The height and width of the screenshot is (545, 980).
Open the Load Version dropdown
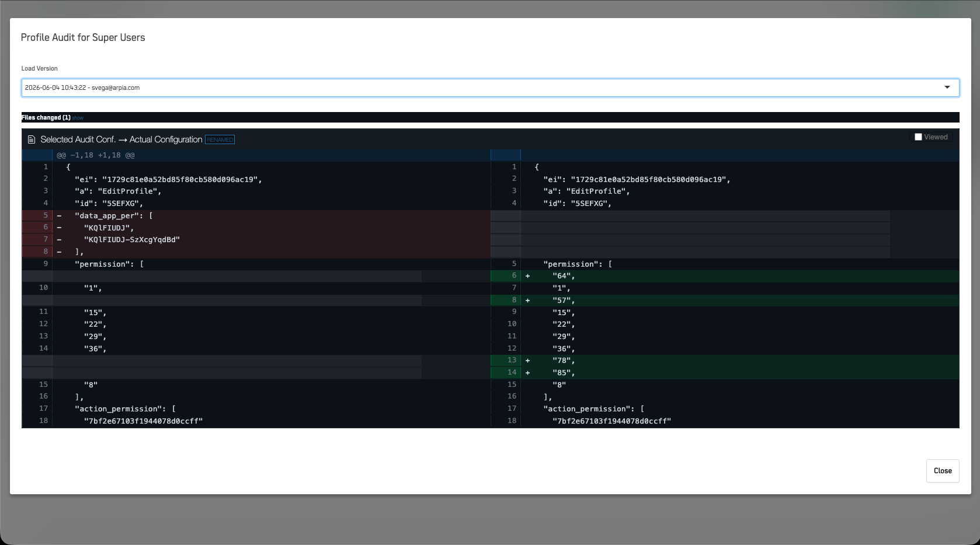[x=490, y=88]
